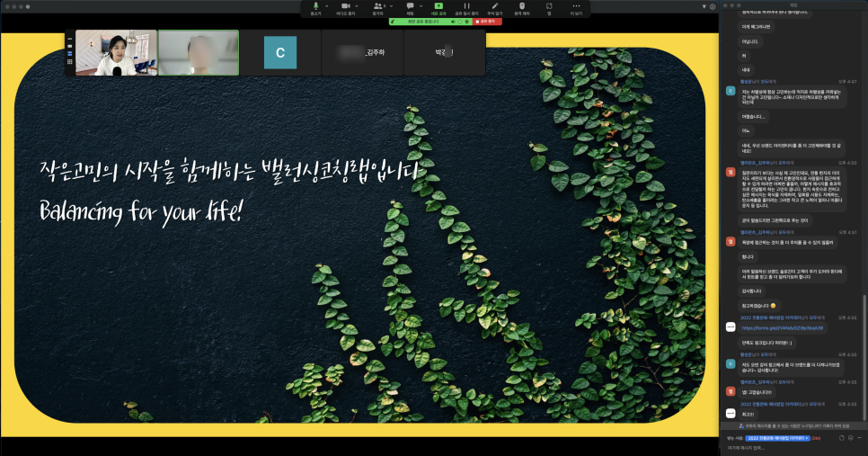
Task: Select the Remote Control mouse icon
Action: (x=522, y=6)
